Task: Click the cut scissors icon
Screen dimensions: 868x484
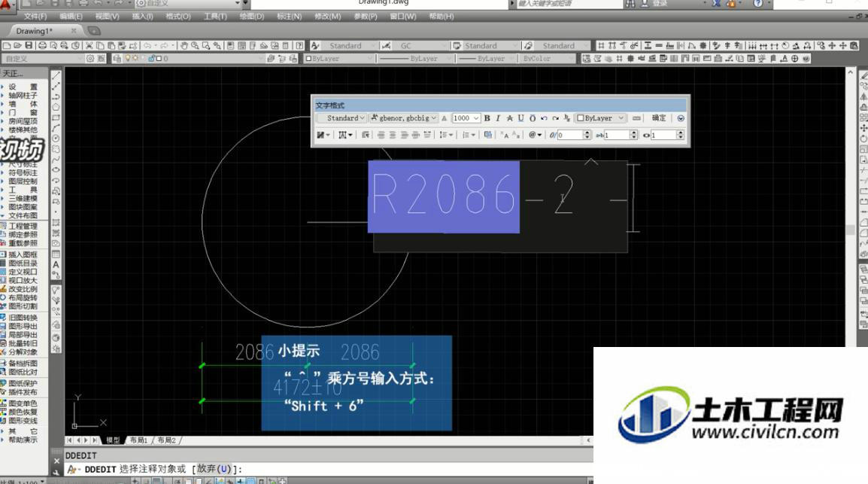Action: point(89,45)
